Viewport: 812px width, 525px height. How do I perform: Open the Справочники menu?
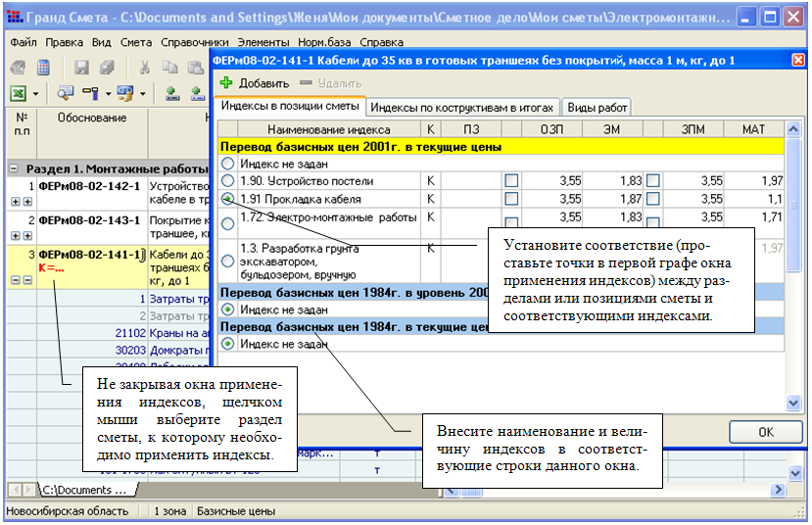point(195,42)
